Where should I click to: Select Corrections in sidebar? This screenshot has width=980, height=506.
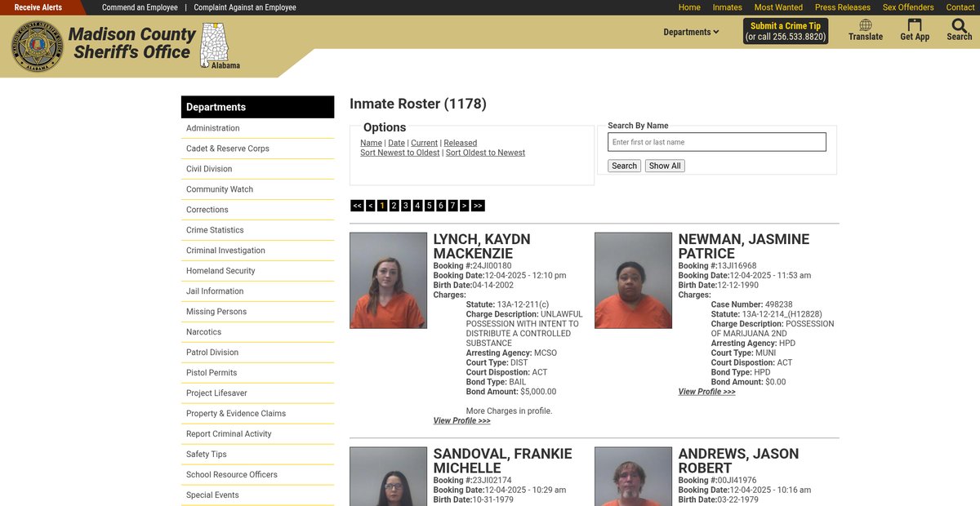pos(257,210)
